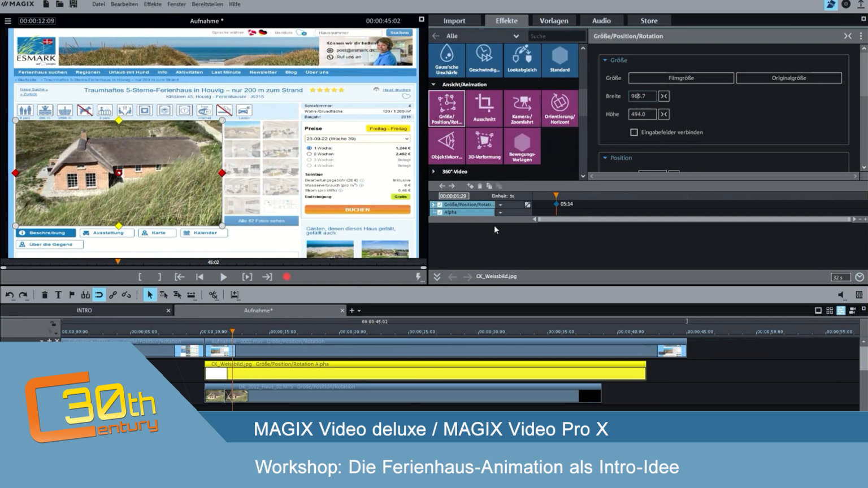Click the orange BUCHEN button

coord(357,210)
